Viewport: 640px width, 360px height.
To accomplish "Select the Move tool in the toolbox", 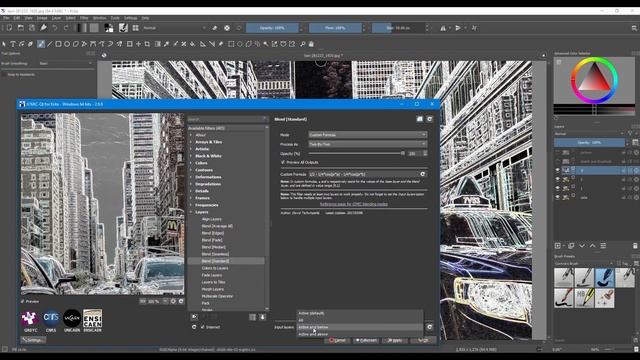I will click(x=138, y=44).
